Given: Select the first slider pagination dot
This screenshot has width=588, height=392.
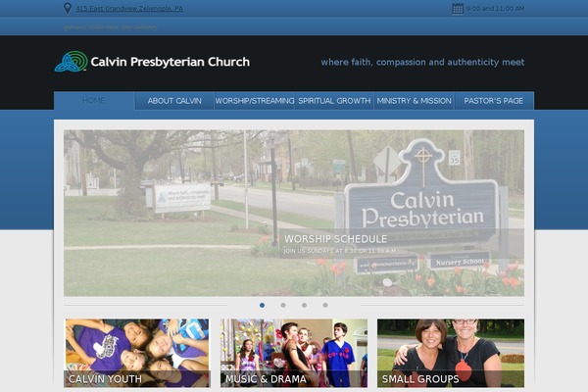Looking at the screenshot, I should click(x=262, y=306).
